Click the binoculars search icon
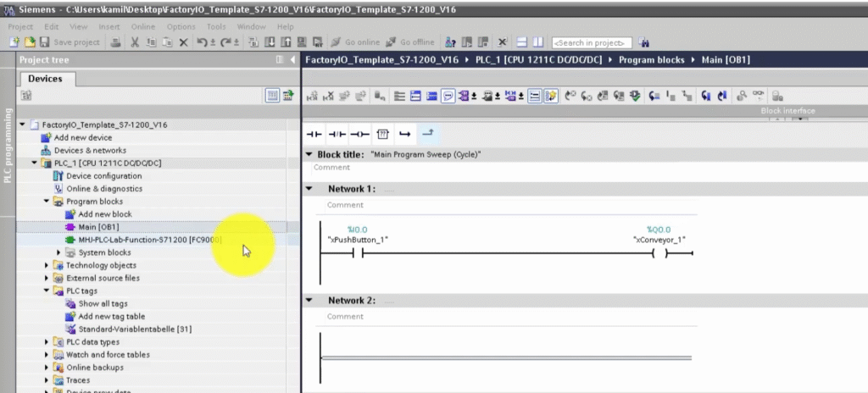 point(644,42)
